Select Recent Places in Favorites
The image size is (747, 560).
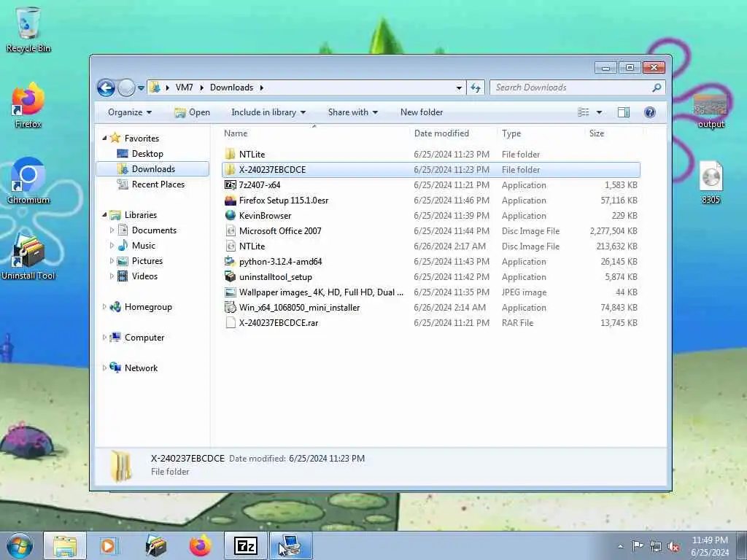(158, 184)
